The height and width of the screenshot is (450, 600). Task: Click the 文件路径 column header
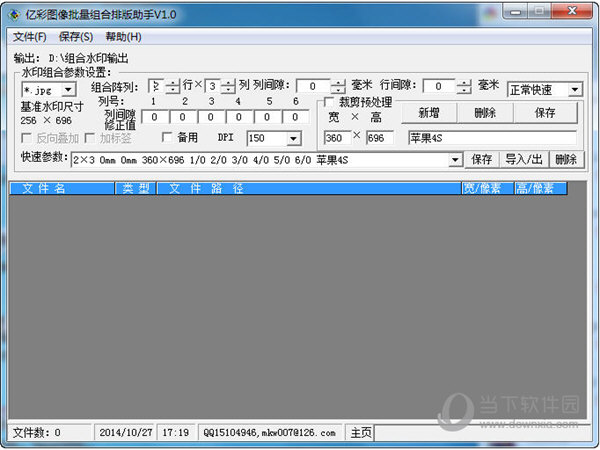(x=309, y=188)
